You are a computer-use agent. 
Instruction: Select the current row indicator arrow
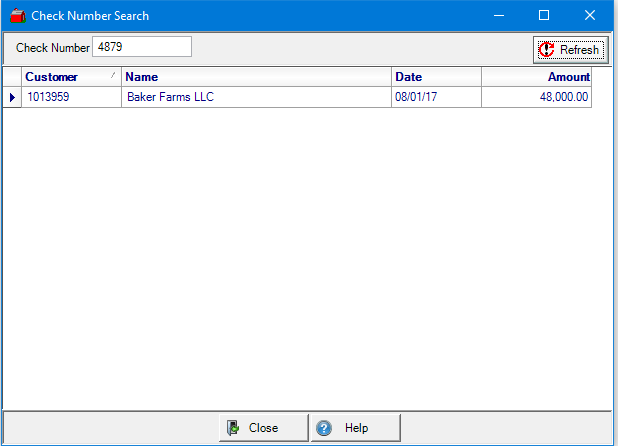tap(12, 97)
